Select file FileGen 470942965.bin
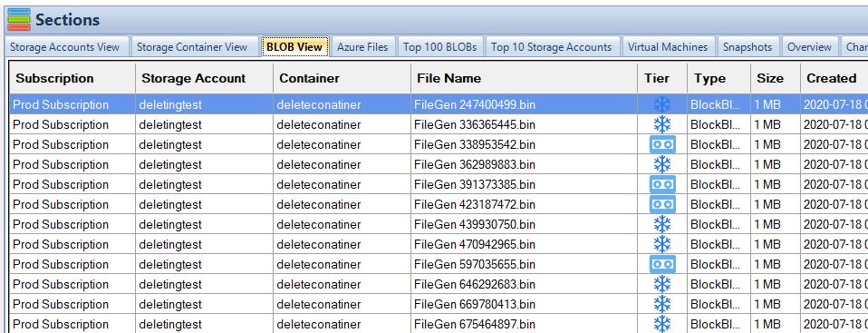The image size is (868, 333). (475, 244)
